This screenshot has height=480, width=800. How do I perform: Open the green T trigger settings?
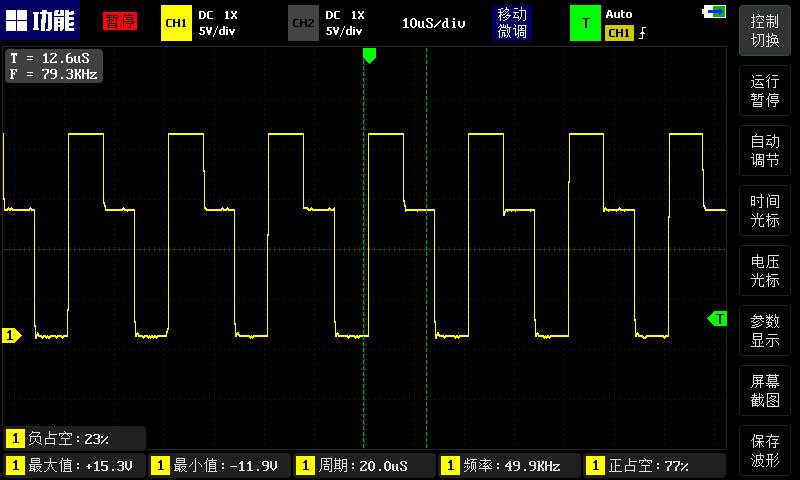coord(585,22)
